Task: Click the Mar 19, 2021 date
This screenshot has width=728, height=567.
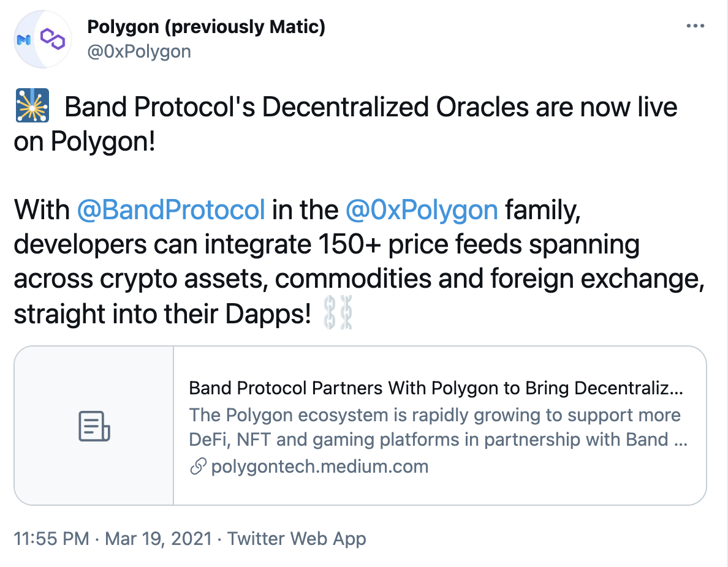Action: tap(158, 539)
